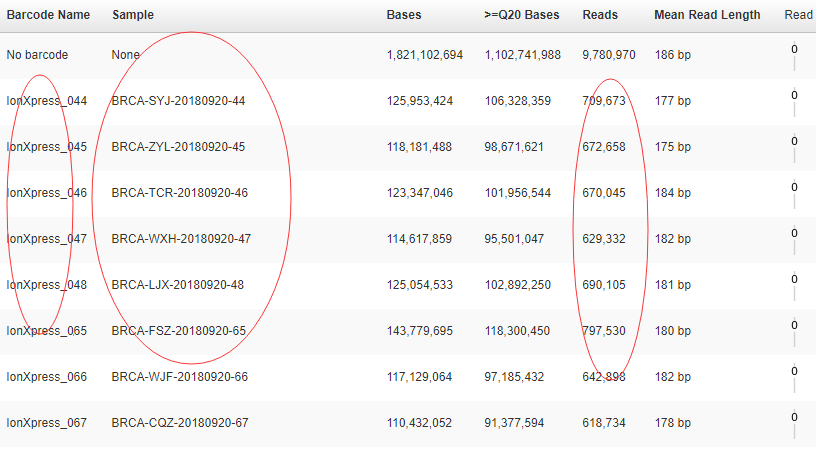Open read histogram thumbnail for No barcode row
The width and height of the screenshot is (816, 450).
(794, 56)
